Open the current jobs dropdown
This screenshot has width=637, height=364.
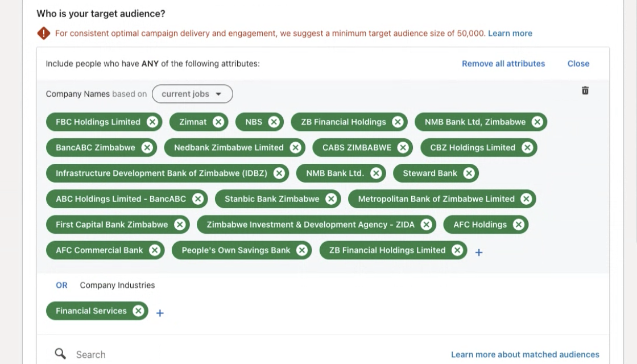click(x=192, y=94)
